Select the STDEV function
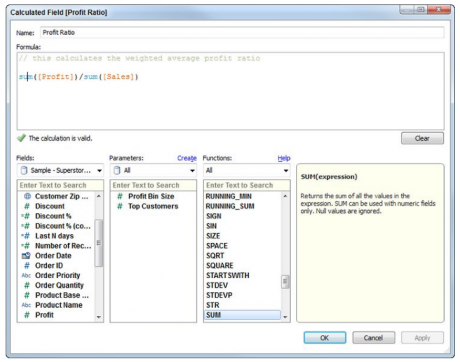Viewport: 460px width, 362px height. pos(217,285)
